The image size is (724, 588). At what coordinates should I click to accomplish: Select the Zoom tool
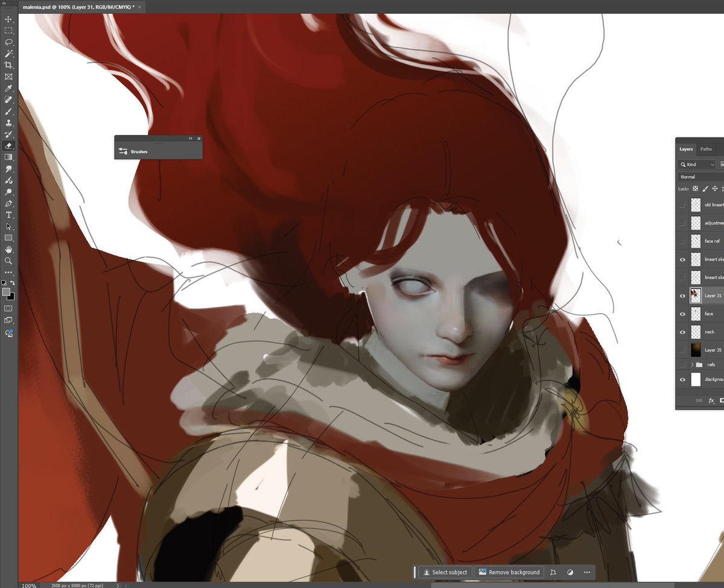8,261
